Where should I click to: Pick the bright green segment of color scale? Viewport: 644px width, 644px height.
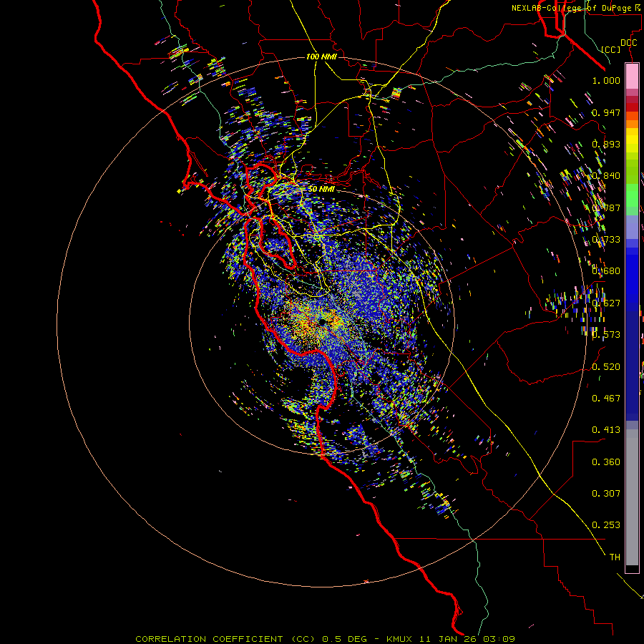[x=632, y=195]
